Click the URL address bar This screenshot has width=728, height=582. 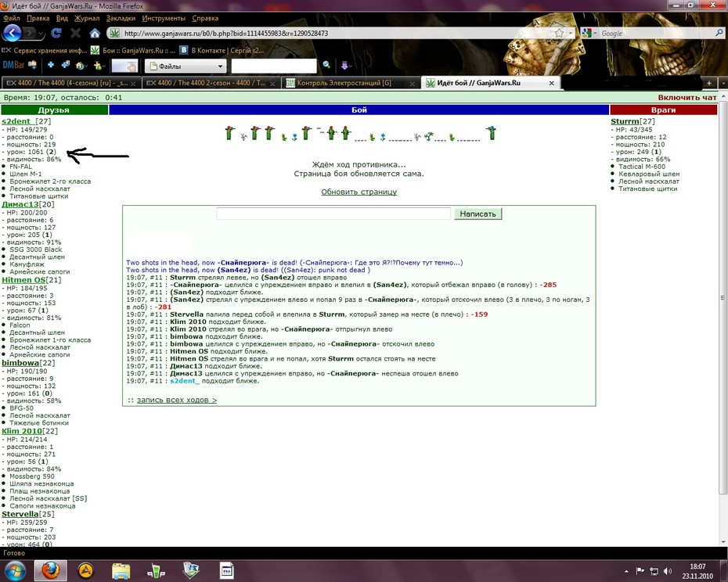pos(334,34)
